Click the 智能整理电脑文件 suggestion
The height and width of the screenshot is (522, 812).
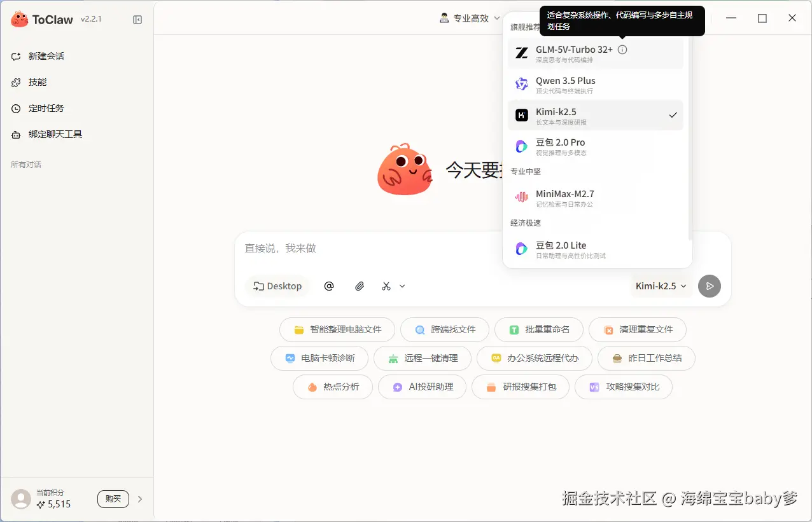337,330
